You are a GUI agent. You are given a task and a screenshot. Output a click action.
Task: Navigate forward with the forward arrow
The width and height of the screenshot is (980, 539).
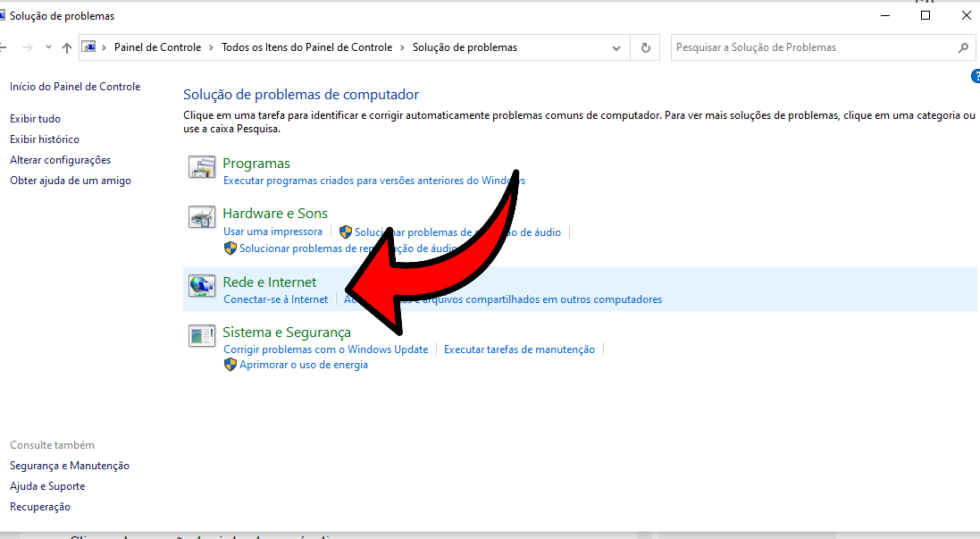pos(27,47)
